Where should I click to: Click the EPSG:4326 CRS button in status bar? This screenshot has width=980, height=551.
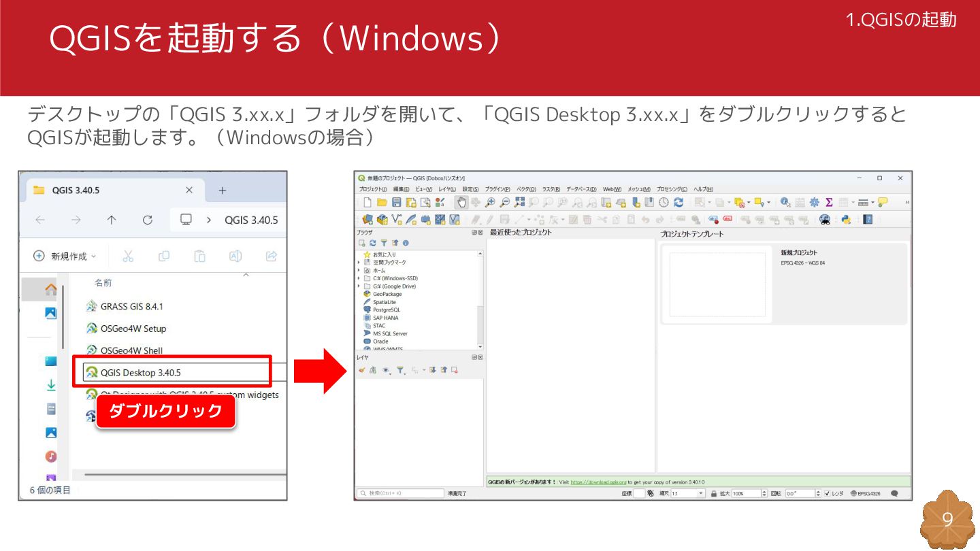tap(865, 493)
